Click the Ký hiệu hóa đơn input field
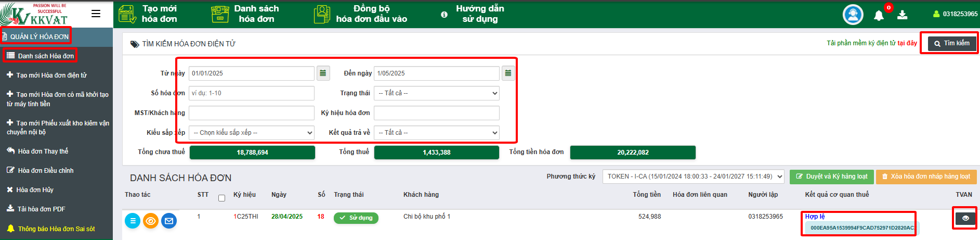Viewport: 980px width, 240px height. 437,113
